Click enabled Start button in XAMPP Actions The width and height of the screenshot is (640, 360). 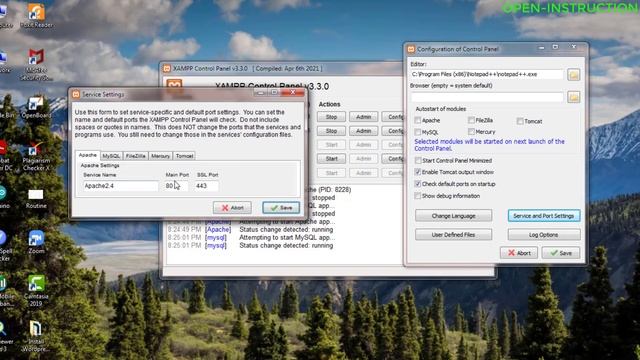click(331, 159)
